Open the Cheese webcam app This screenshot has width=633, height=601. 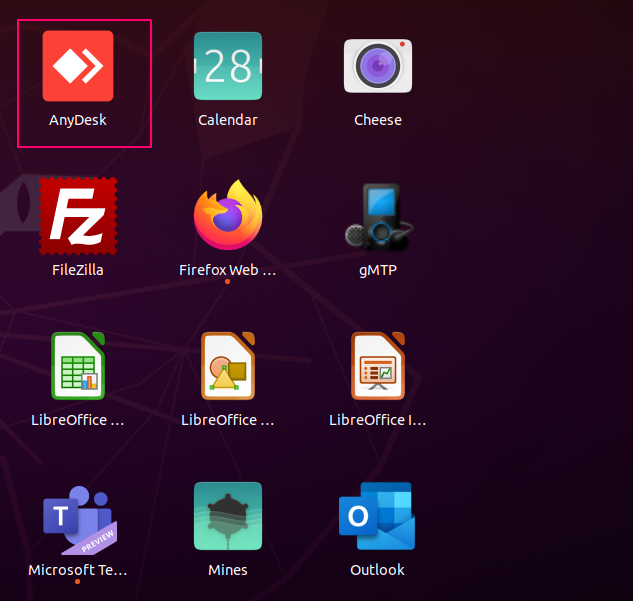[378, 66]
